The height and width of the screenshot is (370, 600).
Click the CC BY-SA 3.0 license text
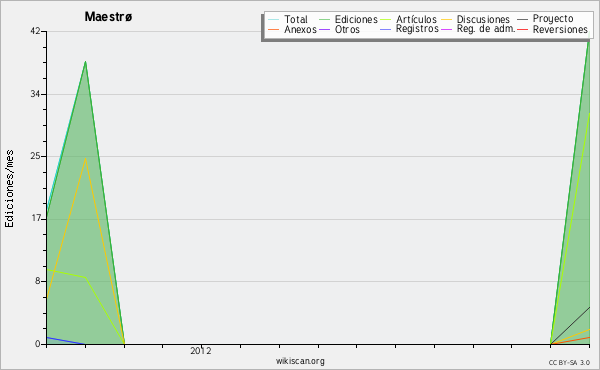pyautogui.click(x=569, y=363)
